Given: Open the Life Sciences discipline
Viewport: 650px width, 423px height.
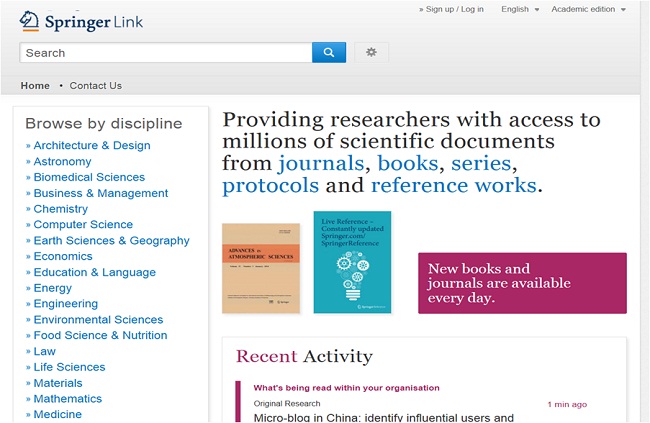Looking at the screenshot, I should click(69, 367).
